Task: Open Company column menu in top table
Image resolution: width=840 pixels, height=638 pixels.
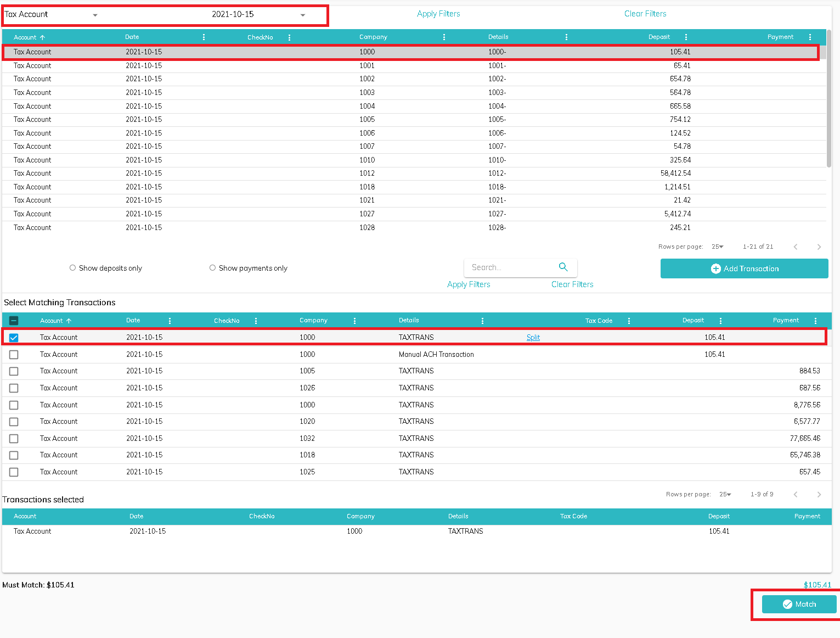Action: point(444,37)
